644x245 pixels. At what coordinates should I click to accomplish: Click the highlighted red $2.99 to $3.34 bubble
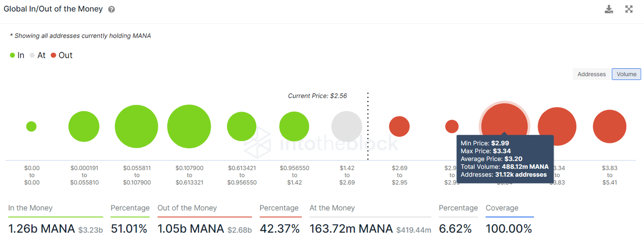tap(504, 121)
